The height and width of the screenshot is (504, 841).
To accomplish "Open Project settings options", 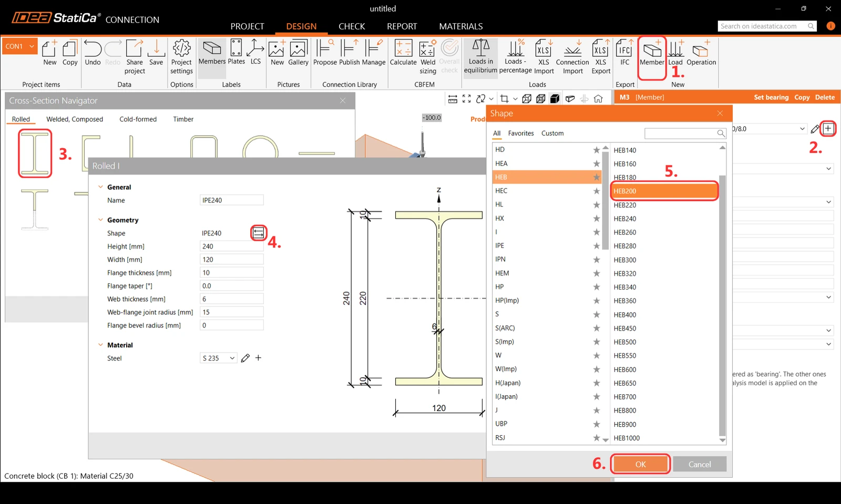I will (181, 57).
